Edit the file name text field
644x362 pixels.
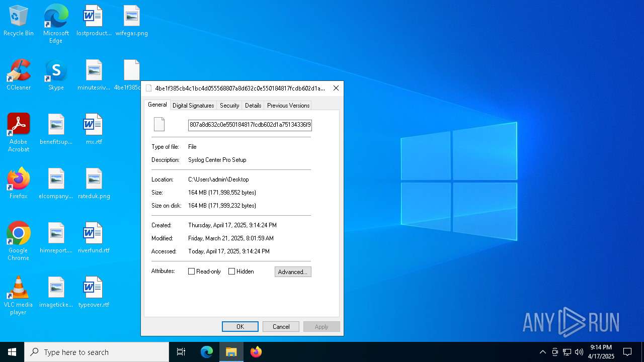[x=250, y=125]
